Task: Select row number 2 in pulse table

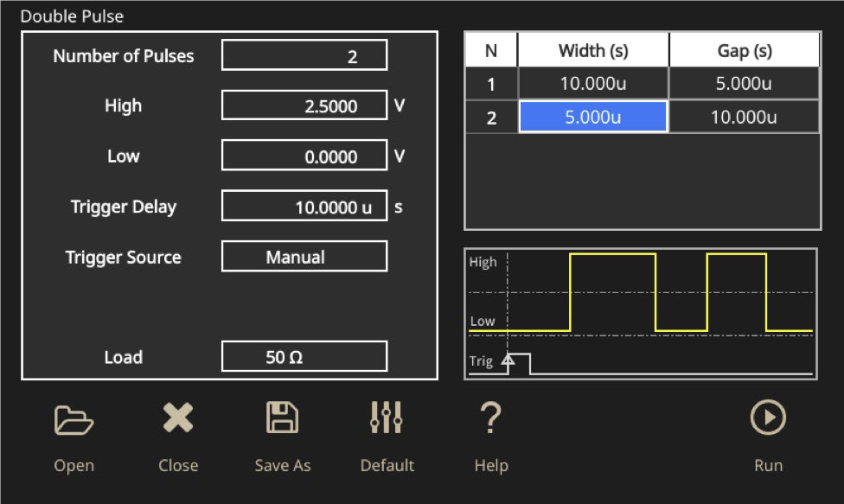Action: point(491,118)
